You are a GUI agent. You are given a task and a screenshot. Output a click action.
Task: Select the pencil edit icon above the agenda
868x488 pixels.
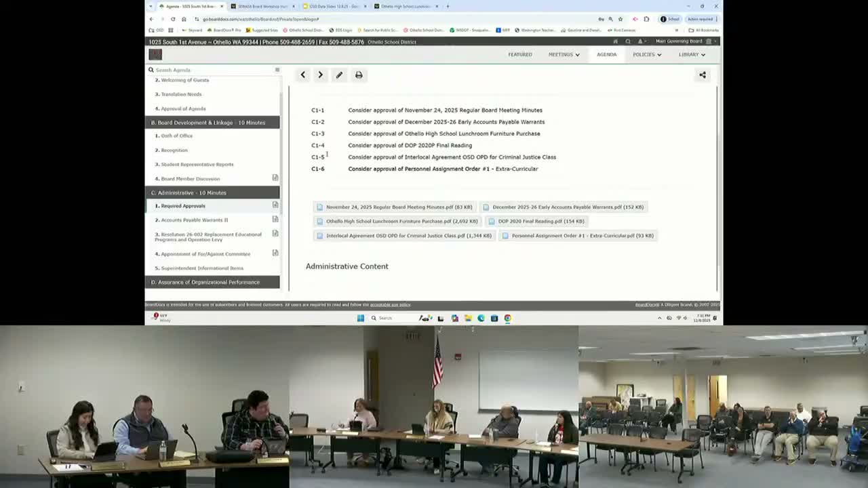(339, 75)
